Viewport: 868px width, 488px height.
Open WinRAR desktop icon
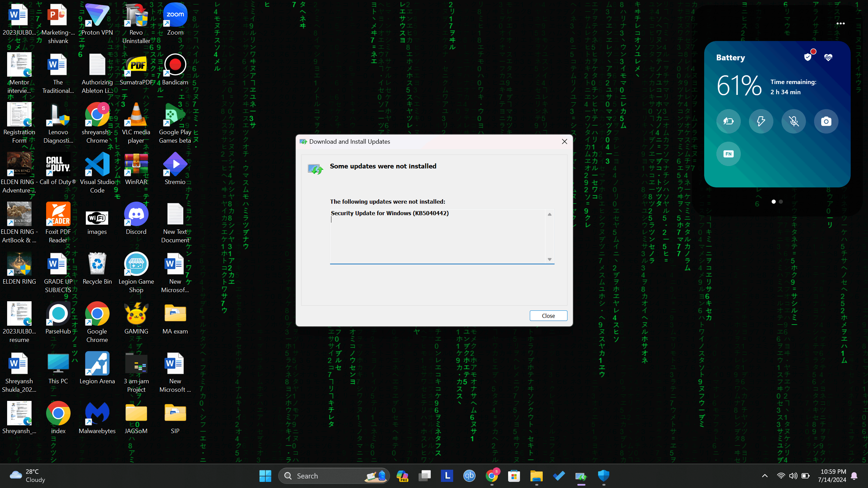point(136,169)
